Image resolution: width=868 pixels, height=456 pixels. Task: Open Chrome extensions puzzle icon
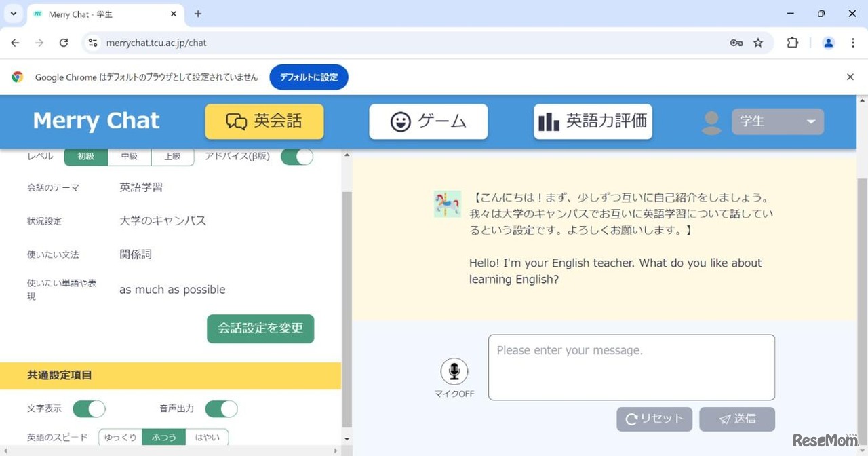792,43
